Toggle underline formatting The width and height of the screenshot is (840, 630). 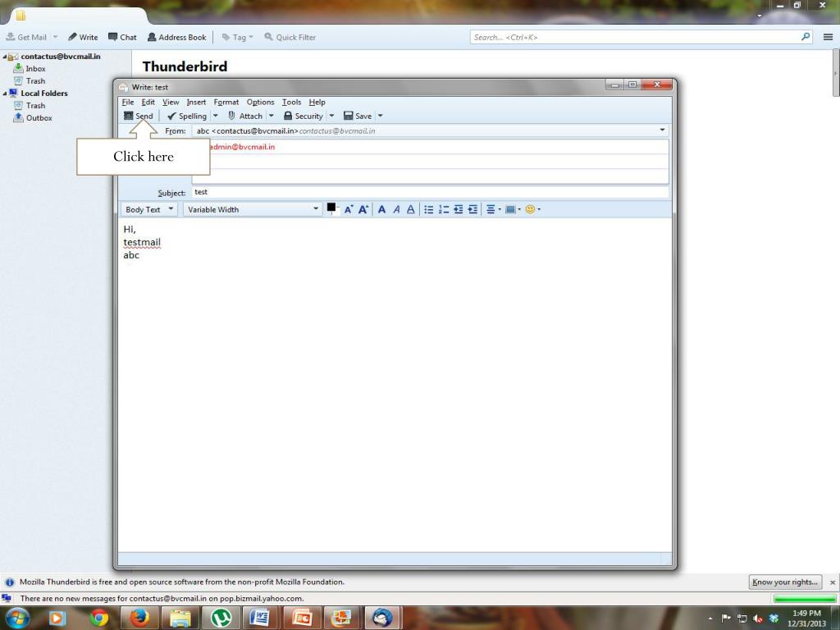click(410, 209)
